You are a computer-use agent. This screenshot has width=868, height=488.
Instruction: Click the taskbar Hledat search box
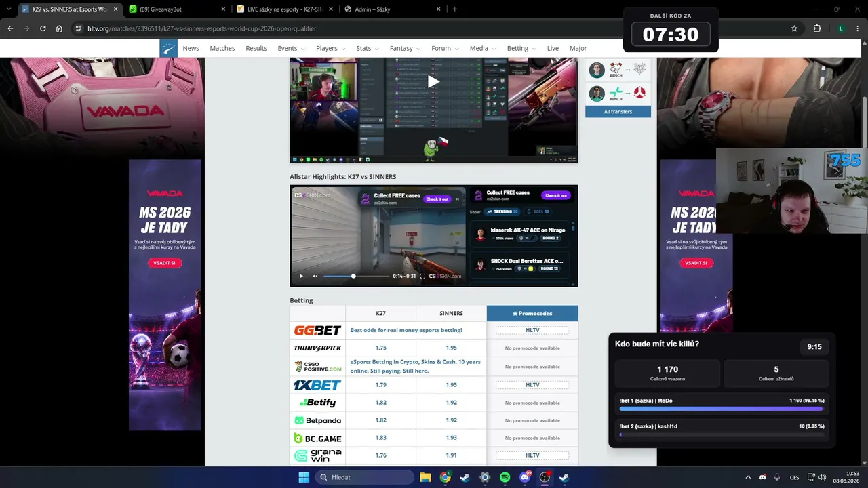(x=365, y=477)
